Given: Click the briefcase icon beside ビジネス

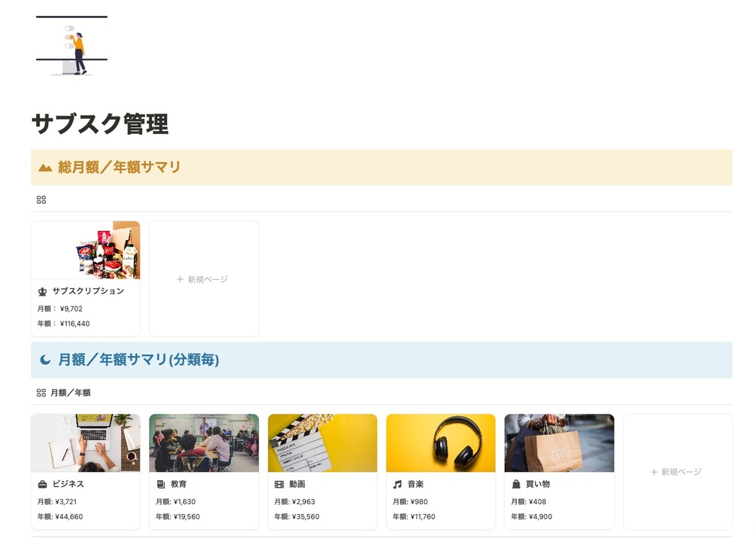Looking at the screenshot, I should (x=42, y=484).
